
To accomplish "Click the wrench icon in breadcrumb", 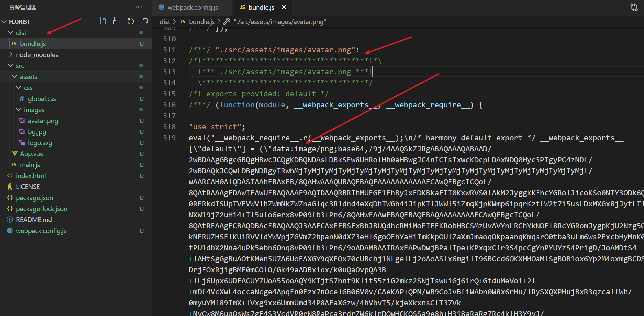I will tap(227, 21).
